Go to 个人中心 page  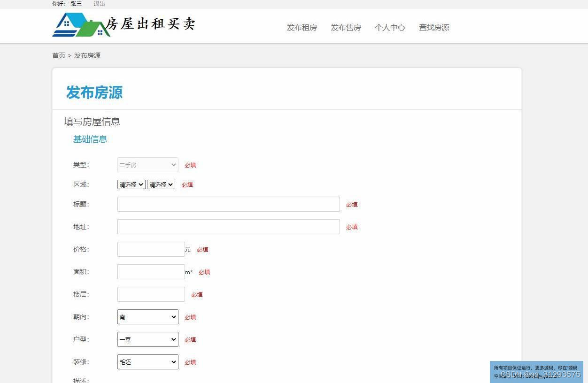click(390, 27)
